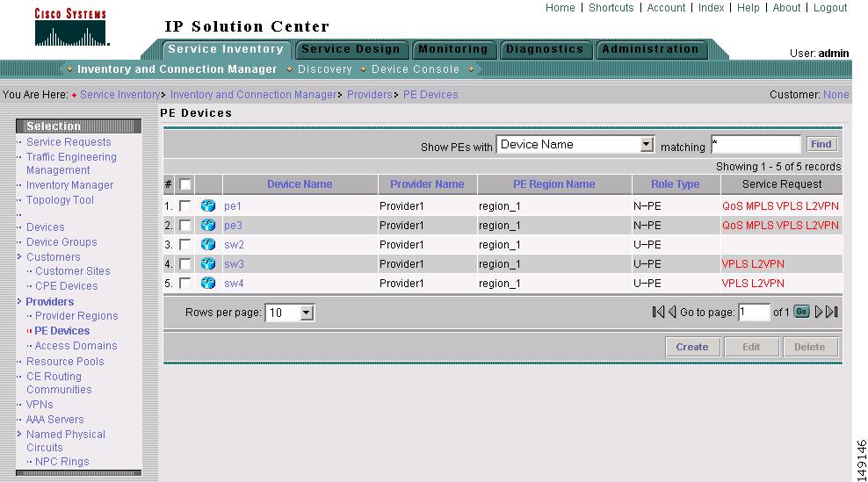Image resolution: width=868 pixels, height=482 pixels.
Task: Check the checkbox for row pe1
Action: point(184,205)
